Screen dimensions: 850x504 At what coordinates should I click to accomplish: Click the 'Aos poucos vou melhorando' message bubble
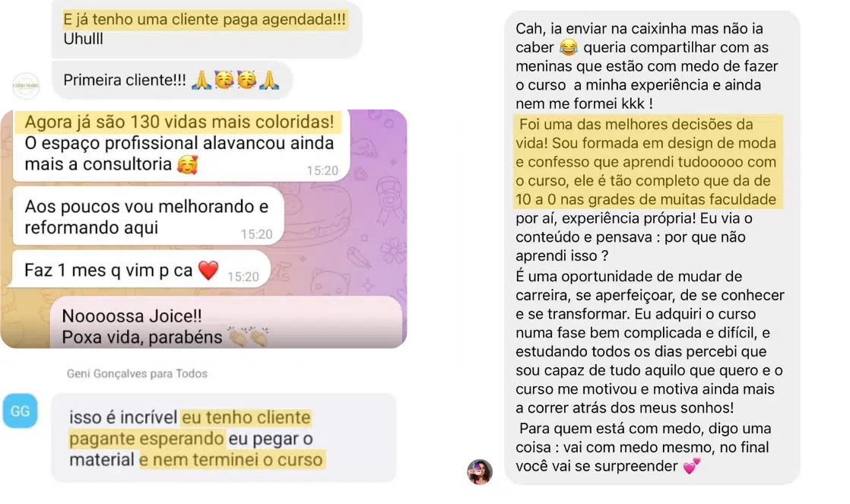pyautogui.click(x=148, y=217)
